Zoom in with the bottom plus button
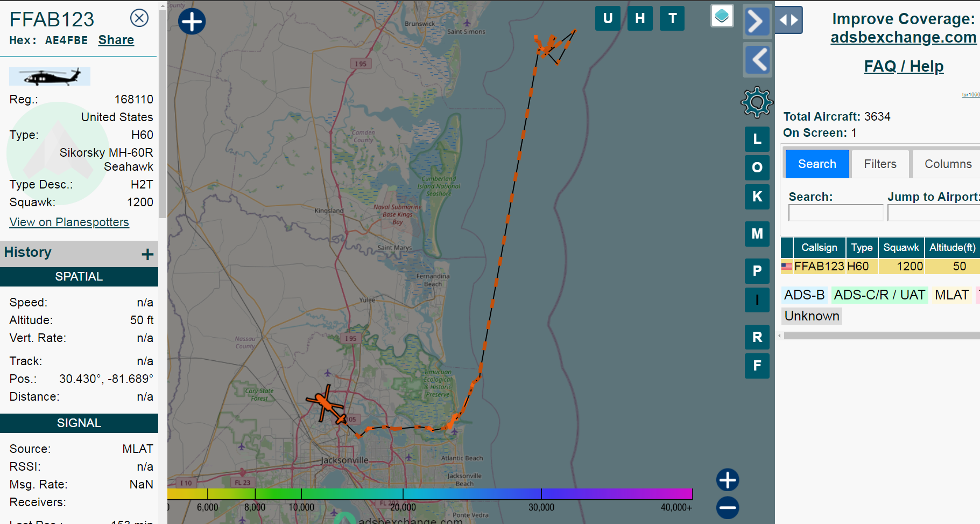 [728, 480]
